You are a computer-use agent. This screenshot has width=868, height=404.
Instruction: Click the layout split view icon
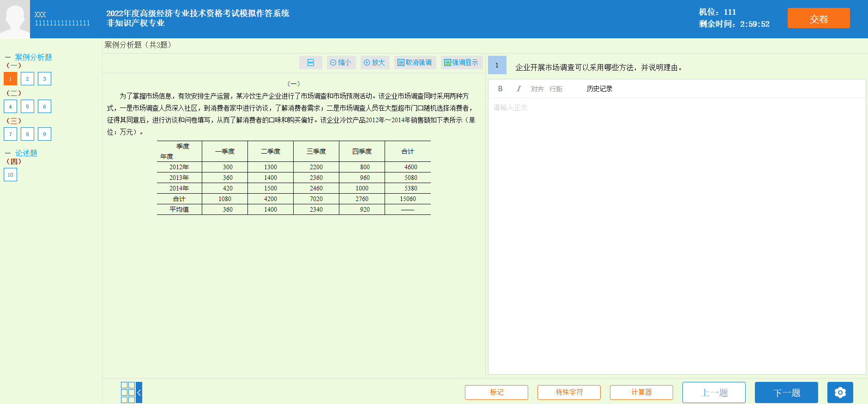click(310, 63)
